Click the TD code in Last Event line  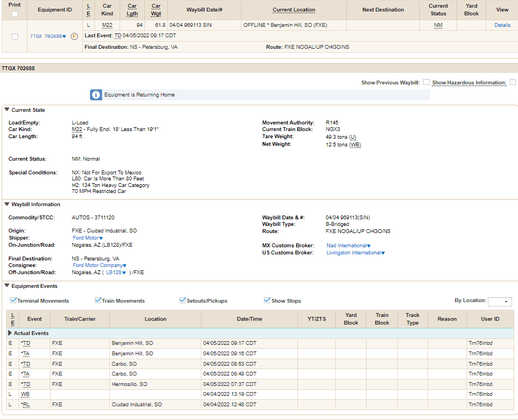click(118, 36)
